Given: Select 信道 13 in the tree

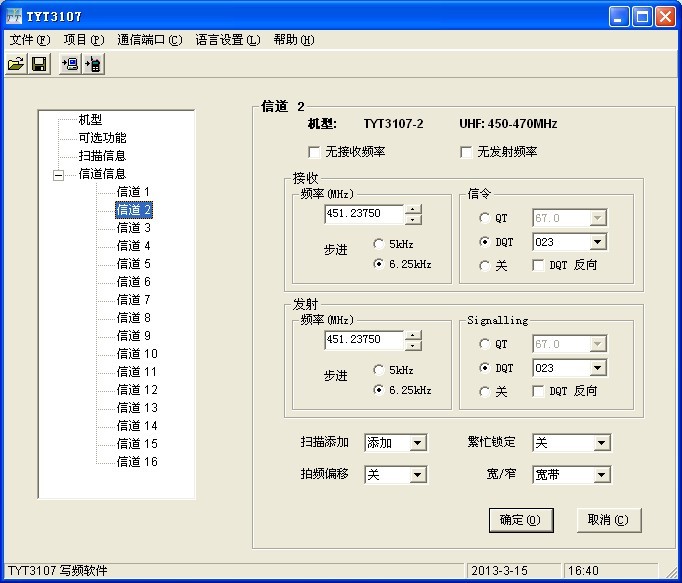Looking at the screenshot, I should pos(137,408).
